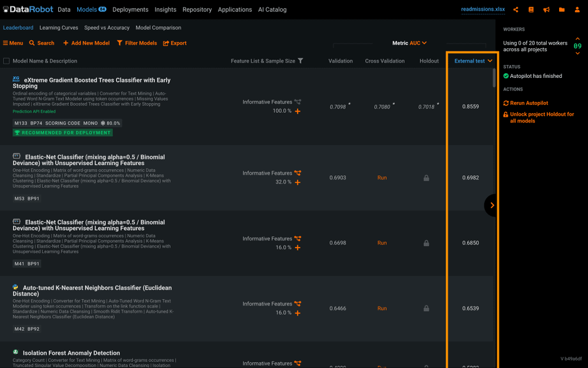Click the MONO tag on the XGBoost model
The image size is (588, 368).
[x=90, y=123]
